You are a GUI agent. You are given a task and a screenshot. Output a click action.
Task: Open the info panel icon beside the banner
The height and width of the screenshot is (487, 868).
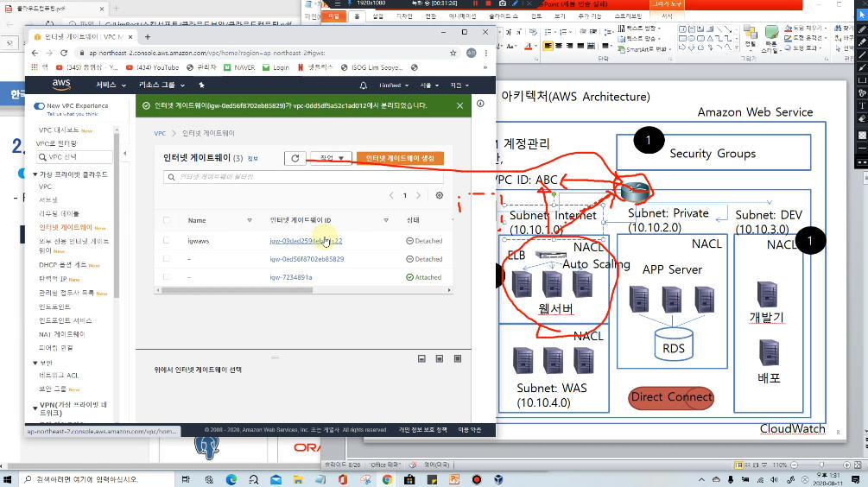click(x=480, y=104)
